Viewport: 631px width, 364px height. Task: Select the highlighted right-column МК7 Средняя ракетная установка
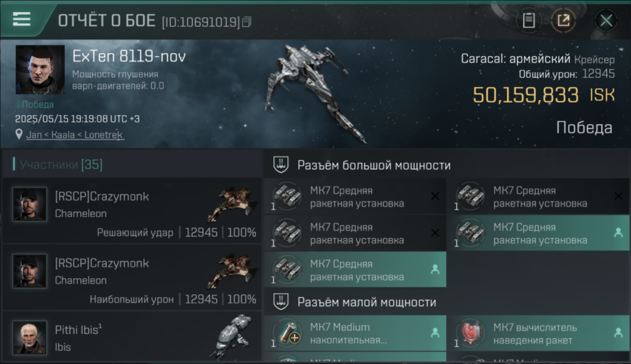pos(538,233)
